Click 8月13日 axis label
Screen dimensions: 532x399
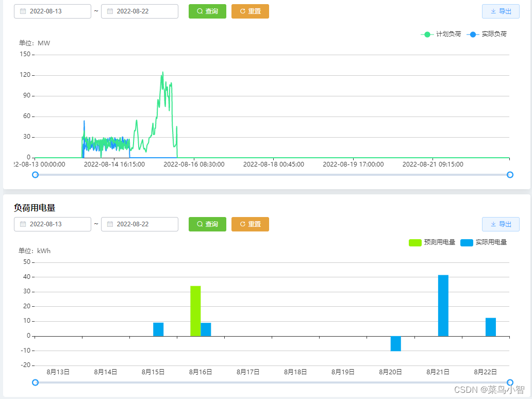point(58,372)
